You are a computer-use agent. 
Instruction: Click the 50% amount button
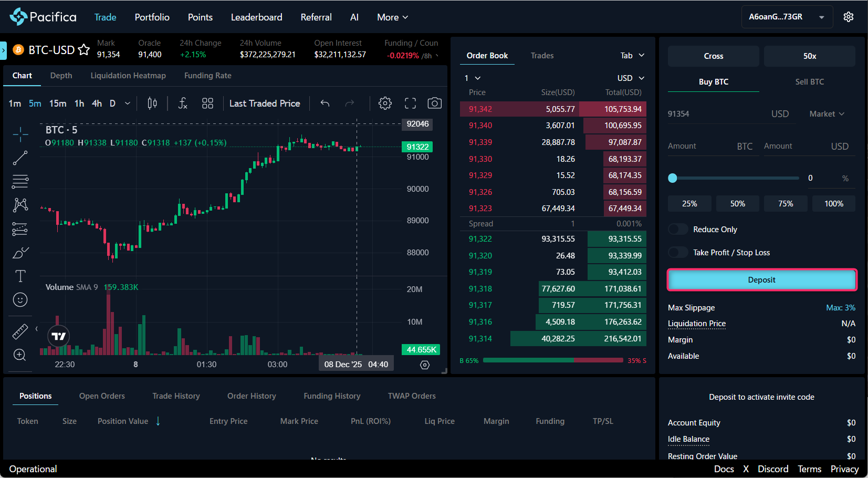point(737,204)
